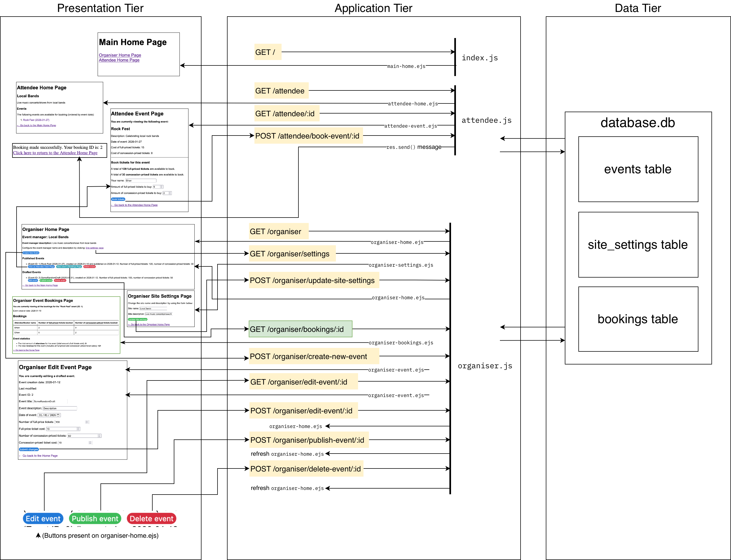The width and height of the screenshot is (731, 560).
Task: Click the database.db title
Action: (637, 123)
